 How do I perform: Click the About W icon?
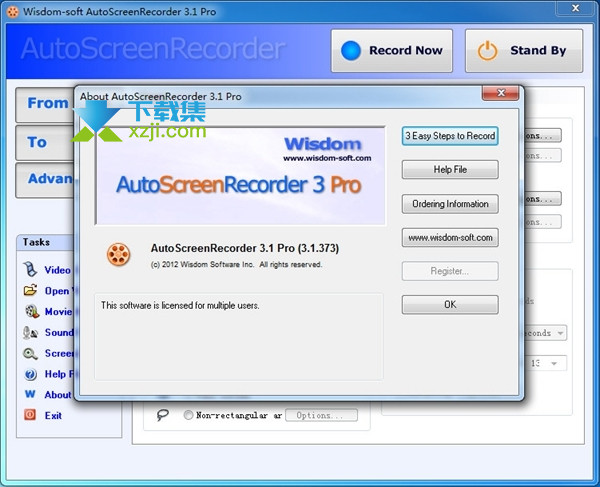(x=30, y=394)
